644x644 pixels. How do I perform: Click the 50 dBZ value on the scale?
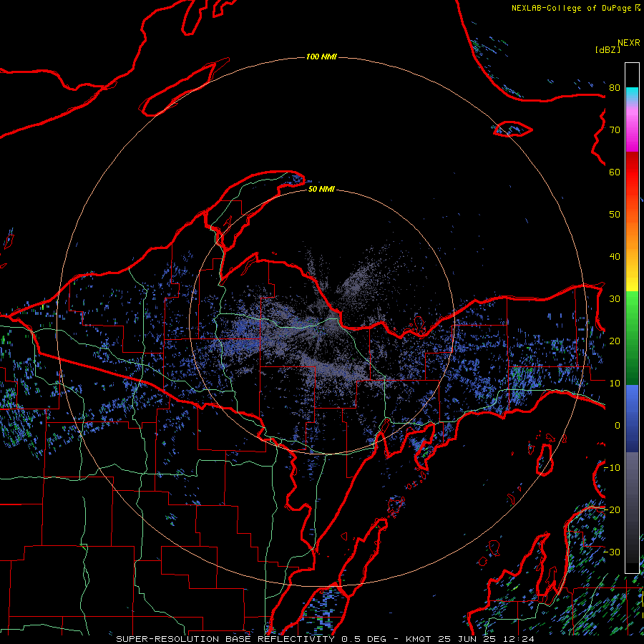tap(615, 215)
